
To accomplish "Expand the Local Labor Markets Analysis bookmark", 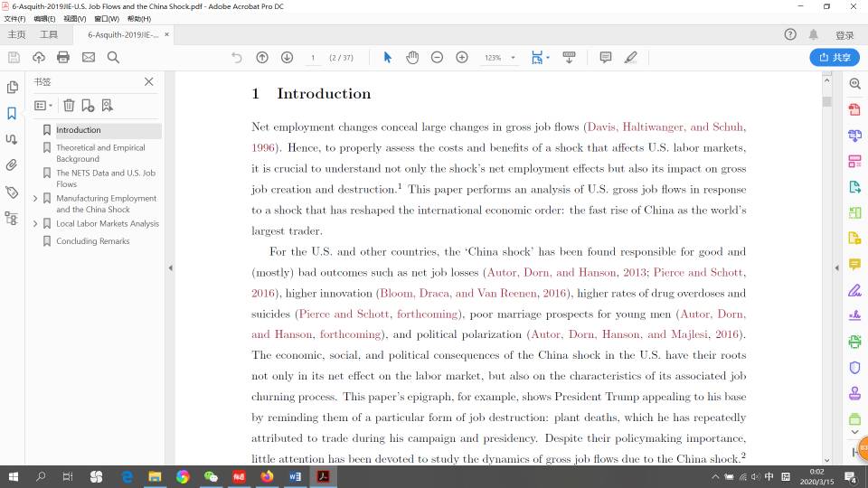I will coord(35,223).
